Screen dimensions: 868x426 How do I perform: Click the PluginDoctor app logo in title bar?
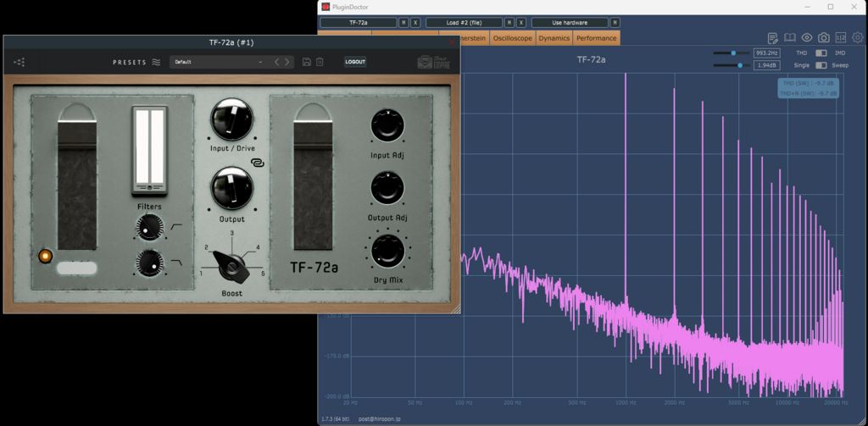click(x=326, y=7)
